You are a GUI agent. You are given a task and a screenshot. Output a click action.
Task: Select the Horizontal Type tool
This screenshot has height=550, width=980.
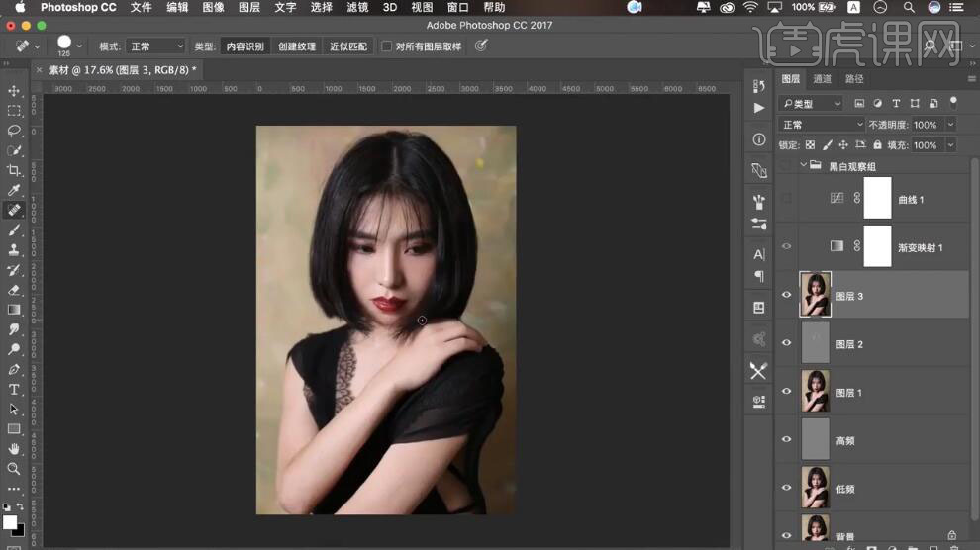(x=14, y=390)
